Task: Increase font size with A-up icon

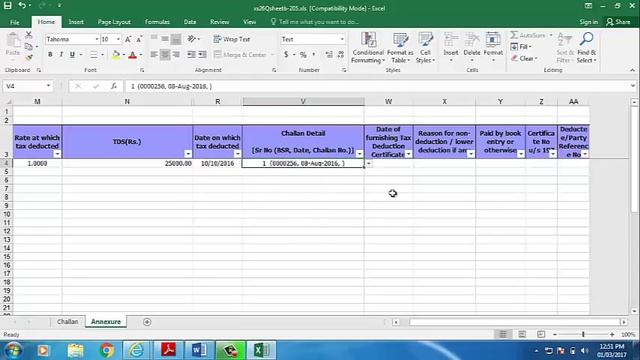Action: point(128,39)
